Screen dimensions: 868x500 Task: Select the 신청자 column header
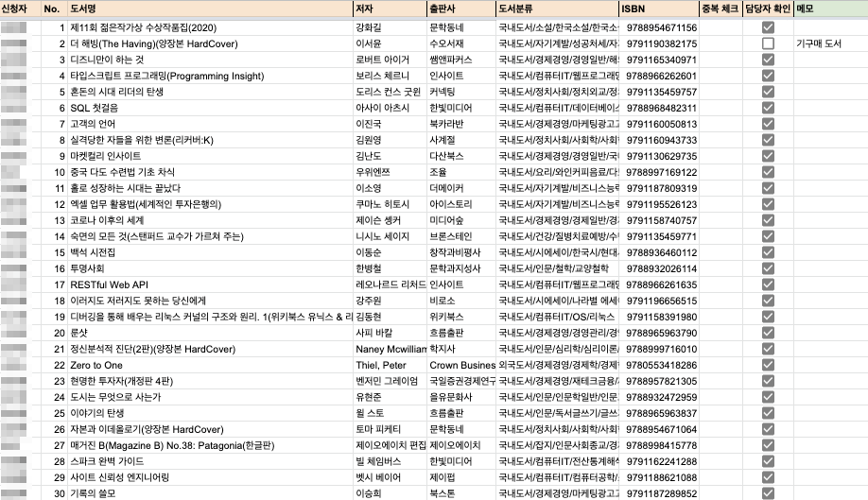coord(20,9)
